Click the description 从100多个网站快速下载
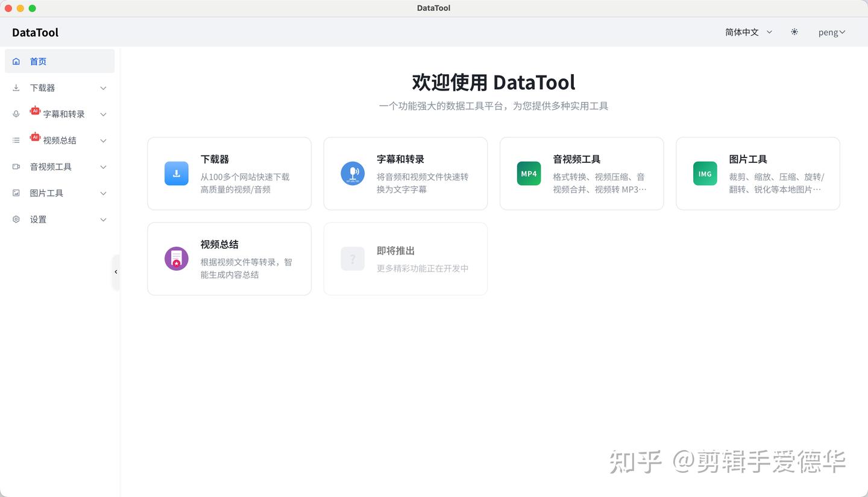This screenshot has width=868, height=497. (245, 183)
